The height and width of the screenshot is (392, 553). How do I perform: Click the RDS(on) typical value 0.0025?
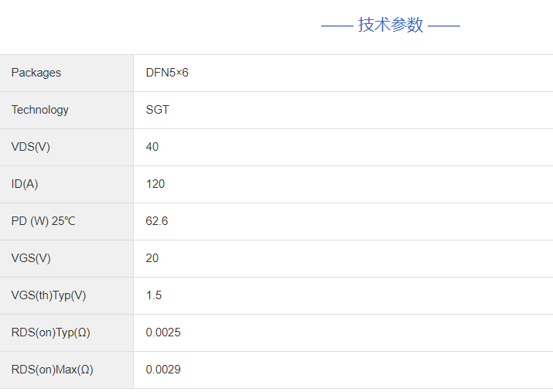click(163, 332)
